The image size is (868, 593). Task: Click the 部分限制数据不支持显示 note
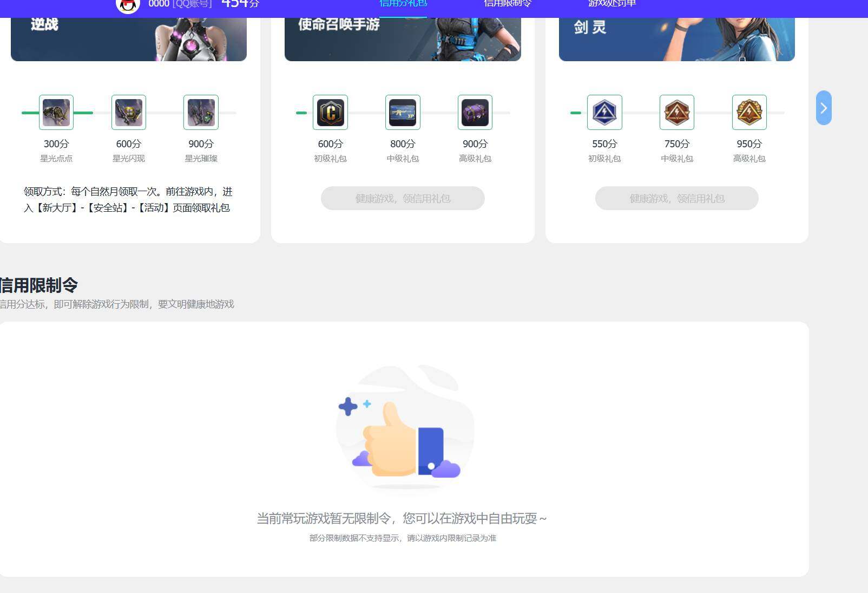(x=403, y=538)
